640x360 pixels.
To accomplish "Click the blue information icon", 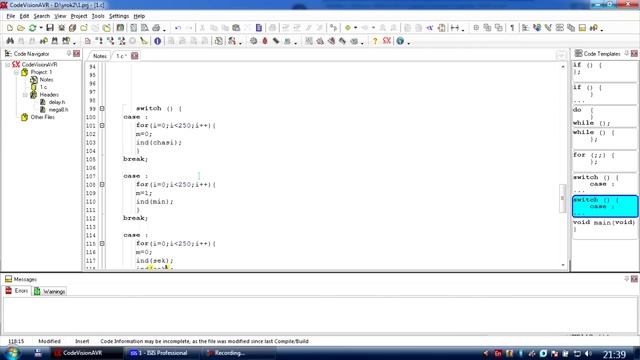I will [158, 41].
